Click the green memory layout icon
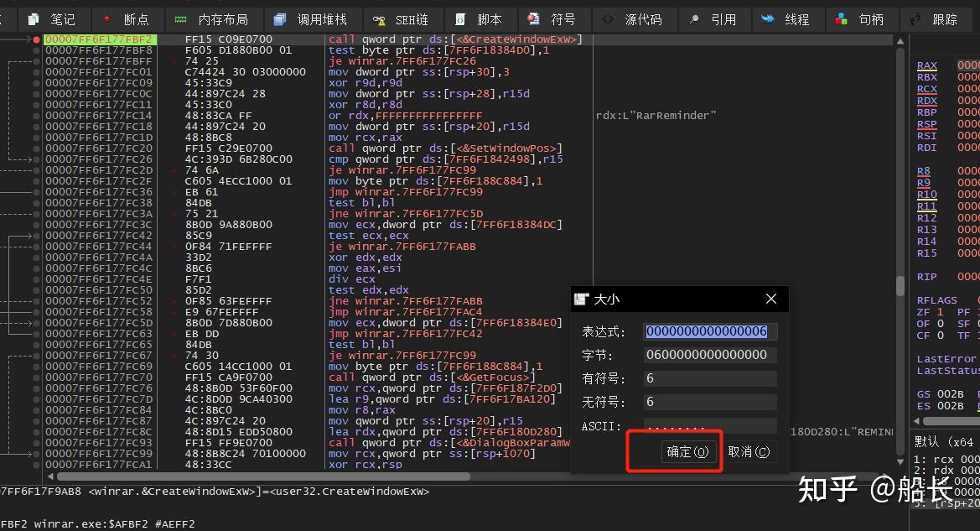 tap(180, 19)
